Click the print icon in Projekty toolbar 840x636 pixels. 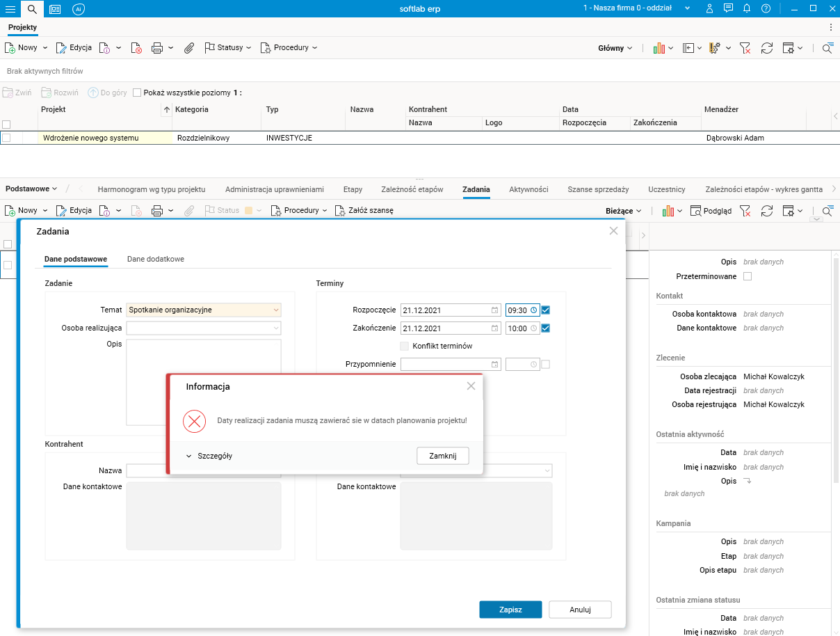157,48
